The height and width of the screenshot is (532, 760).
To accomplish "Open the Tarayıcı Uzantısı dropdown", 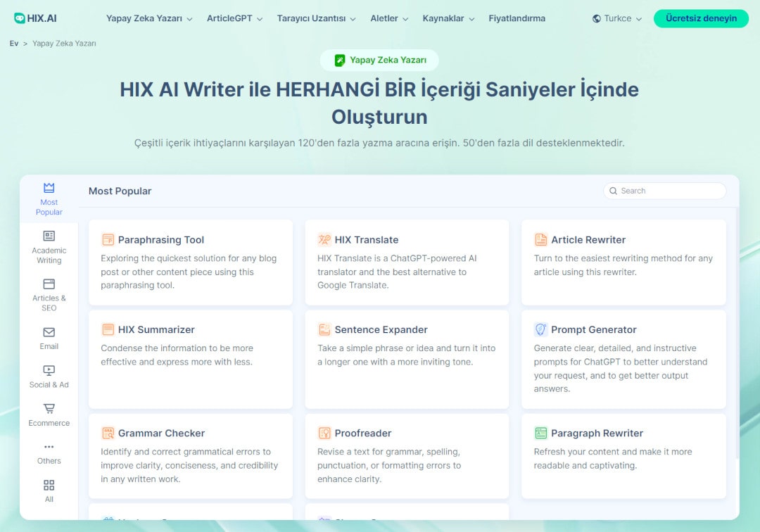I will coord(316,18).
